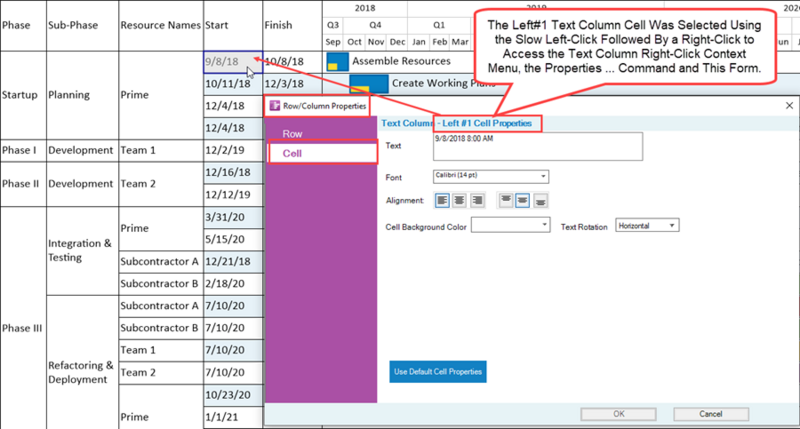Select the 9/8/18 start date cell
The height and width of the screenshot is (429, 800).
coord(233,62)
